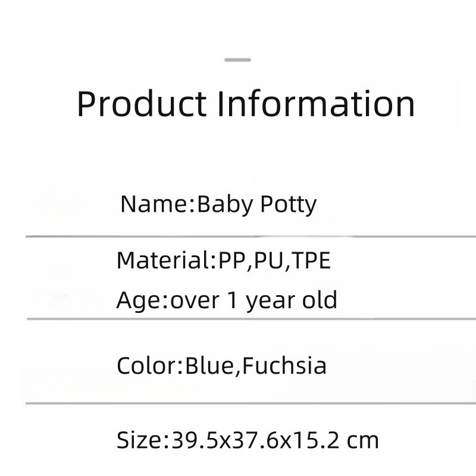Viewport: 476px width, 476px height.
Task: Click the Size label
Action: point(139,440)
